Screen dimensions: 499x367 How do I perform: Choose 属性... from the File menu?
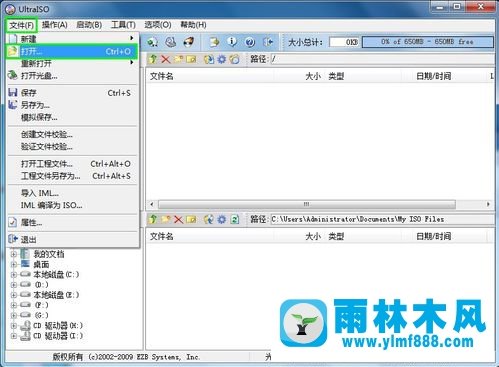click(72, 223)
